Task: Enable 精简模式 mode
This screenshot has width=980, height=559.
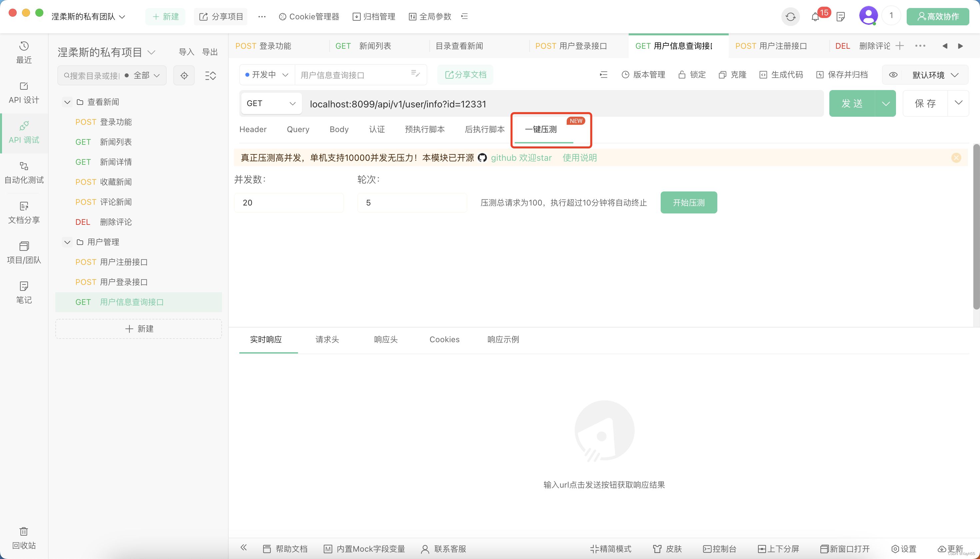Action: coord(610,549)
